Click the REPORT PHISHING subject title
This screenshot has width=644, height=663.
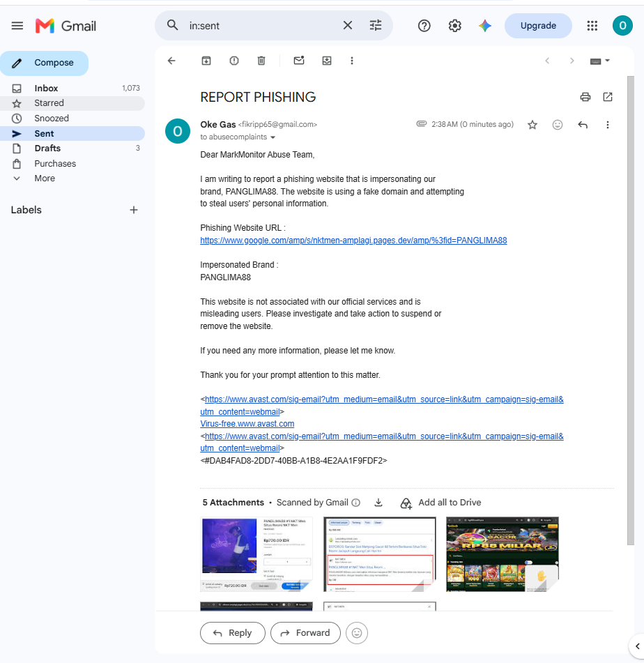point(258,97)
